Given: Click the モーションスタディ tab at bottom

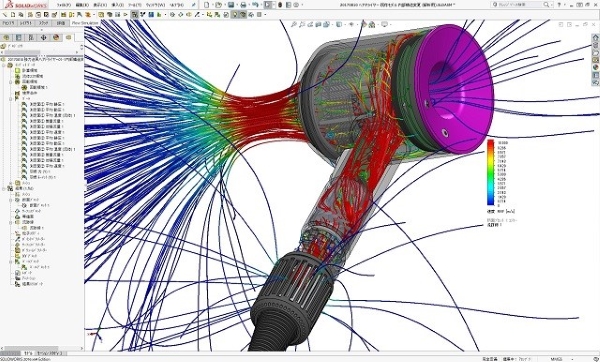Looking at the screenshot, I should (51, 353).
